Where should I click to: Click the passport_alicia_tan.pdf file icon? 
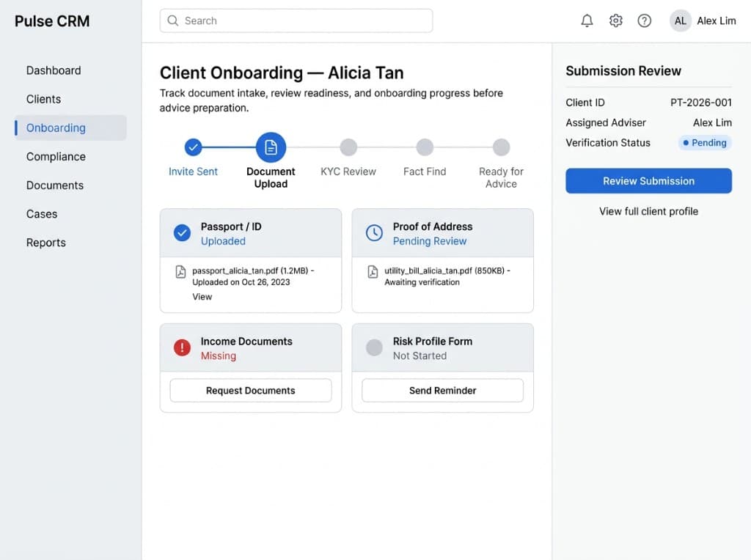[x=180, y=270]
